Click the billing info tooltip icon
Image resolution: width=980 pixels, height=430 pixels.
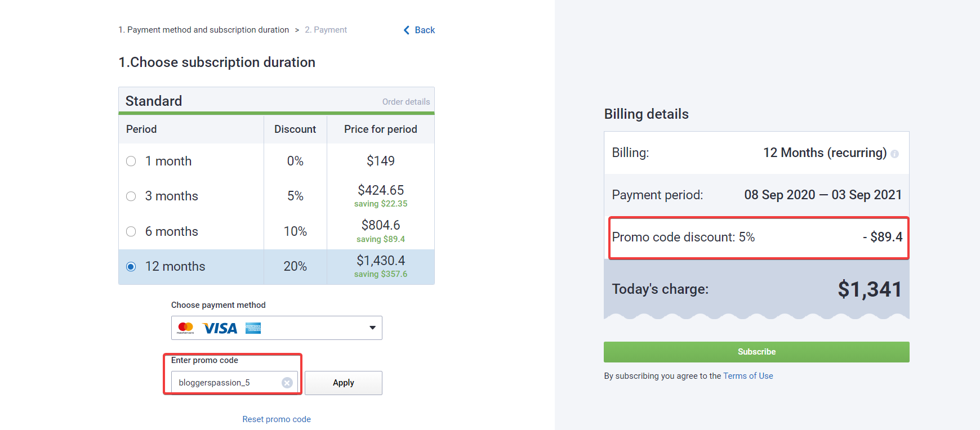coord(894,154)
